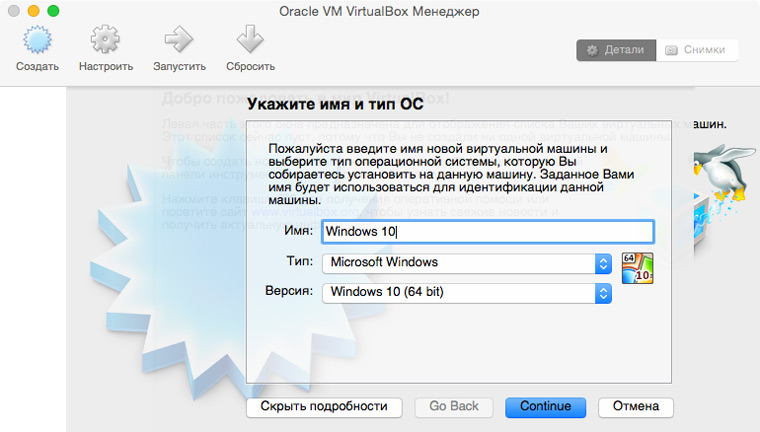This screenshot has width=760, height=432.
Task: Click into the Имя name field
Action: (x=488, y=232)
